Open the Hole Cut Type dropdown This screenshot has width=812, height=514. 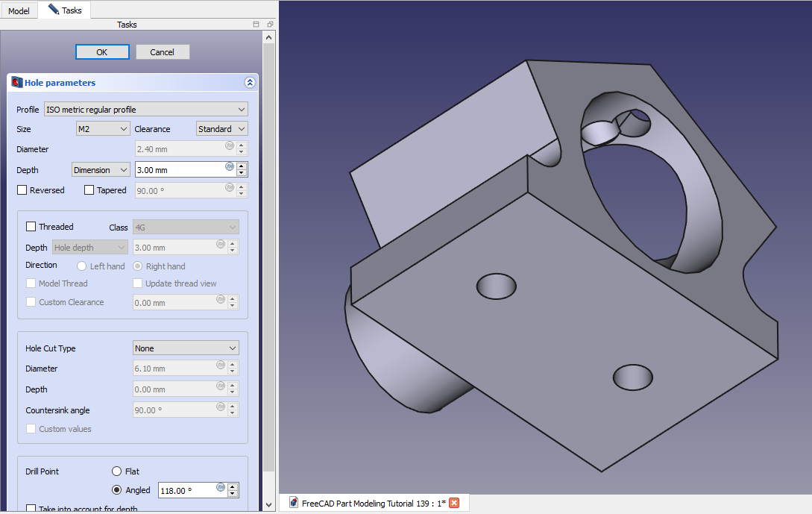point(186,348)
